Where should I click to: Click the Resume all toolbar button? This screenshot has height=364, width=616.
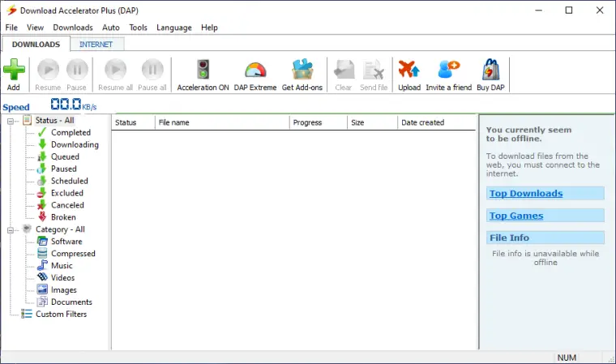115,75
